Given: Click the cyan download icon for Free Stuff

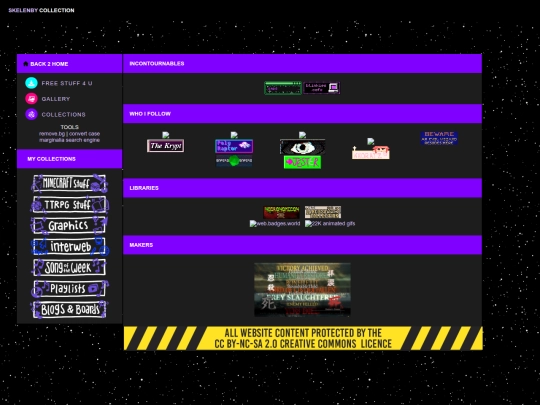Looking at the screenshot, I should [x=31, y=83].
